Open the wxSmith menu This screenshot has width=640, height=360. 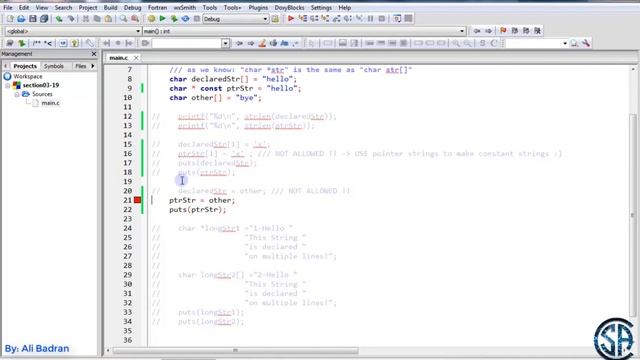tap(185, 7)
